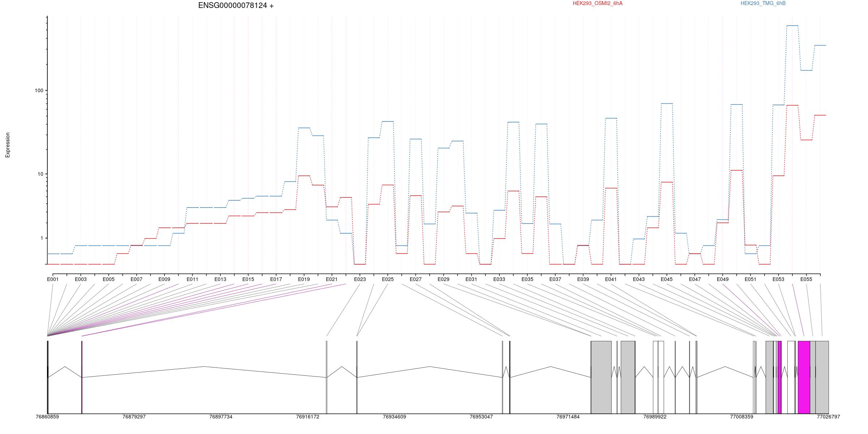Click exon label E015
Screen dimensions: 868x434
click(x=248, y=279)
